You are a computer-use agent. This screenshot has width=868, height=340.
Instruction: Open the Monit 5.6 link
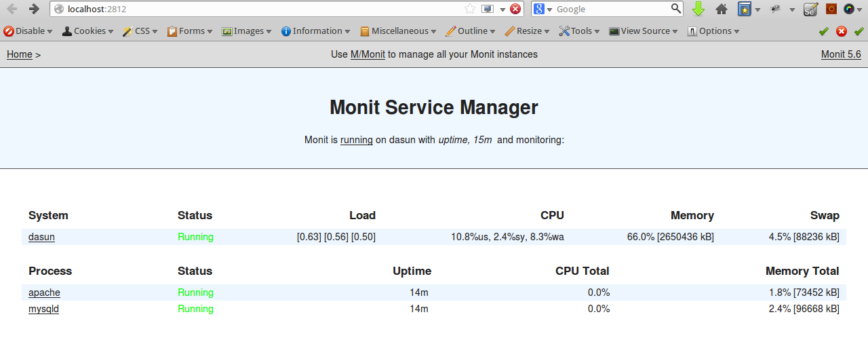(841, 54)
